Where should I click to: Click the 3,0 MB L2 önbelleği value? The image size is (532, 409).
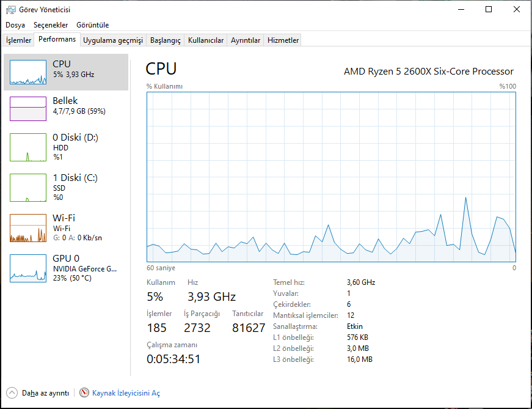pos(357,348)
